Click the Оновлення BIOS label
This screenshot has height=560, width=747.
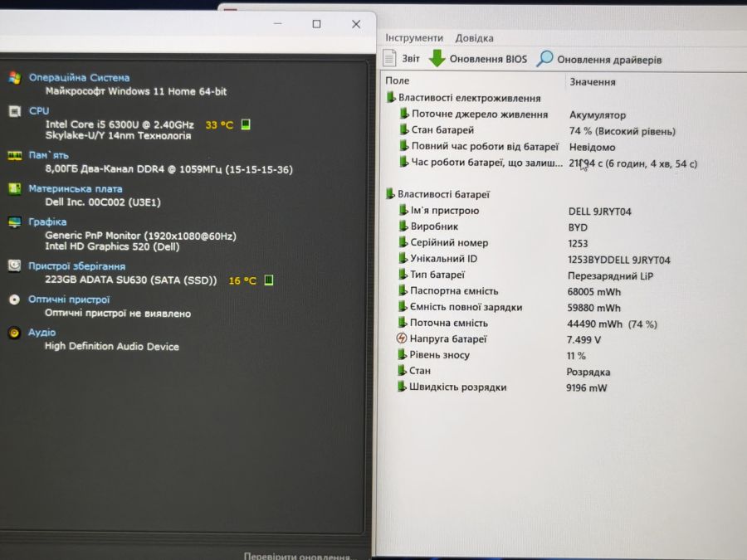point(488,59)
